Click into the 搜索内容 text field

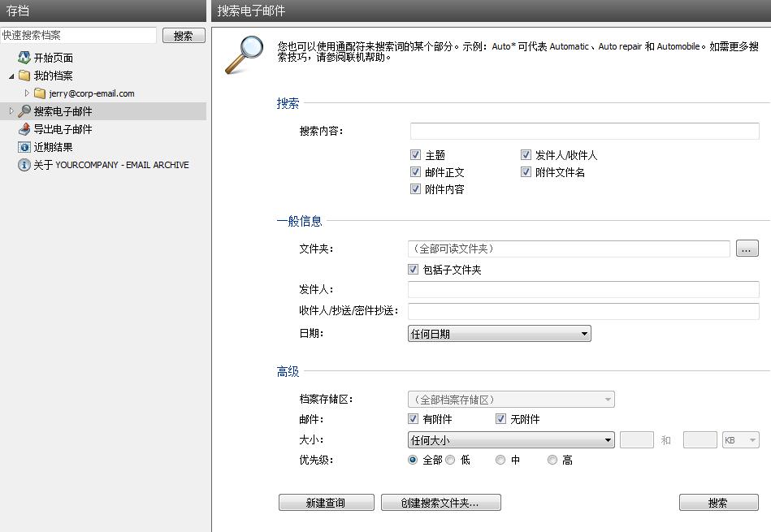pyautogui.click(x=584, y=132)
